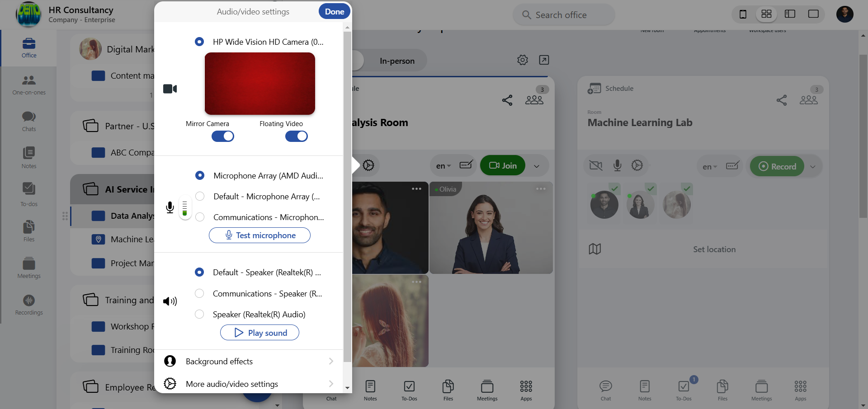
Task: Open the To-dos sidebar icon
Action: coord(29,194)
